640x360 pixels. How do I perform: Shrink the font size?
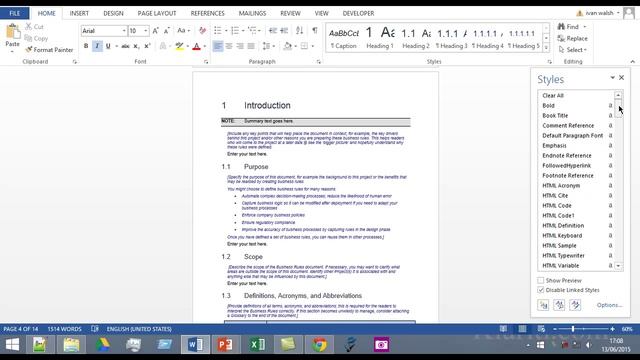click(167, 31)
